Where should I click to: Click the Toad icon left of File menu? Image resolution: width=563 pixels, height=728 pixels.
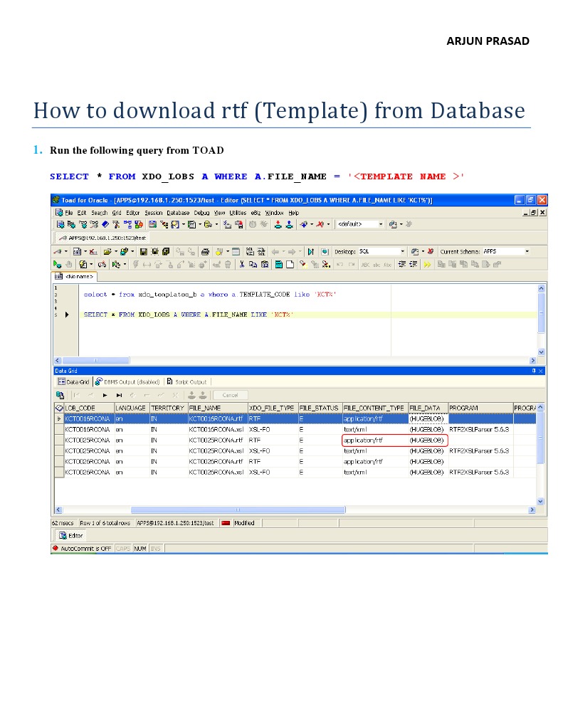point(59,212)
